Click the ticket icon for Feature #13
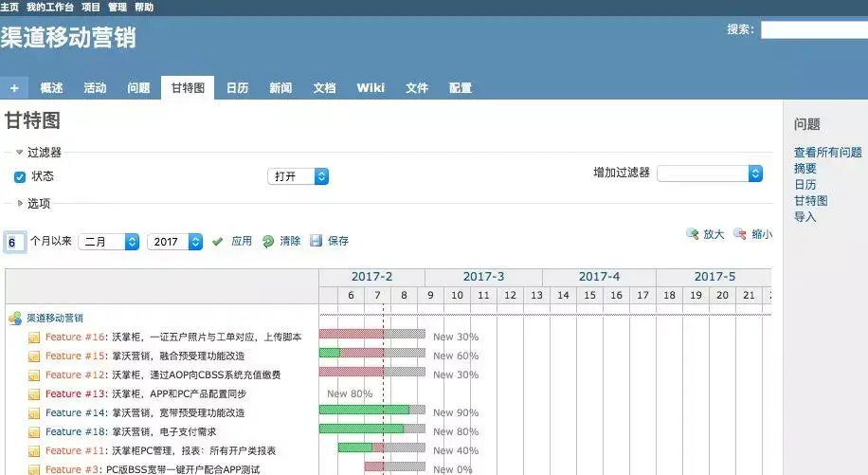This screenshot has height=475, width=868. [x=34, y=394]
